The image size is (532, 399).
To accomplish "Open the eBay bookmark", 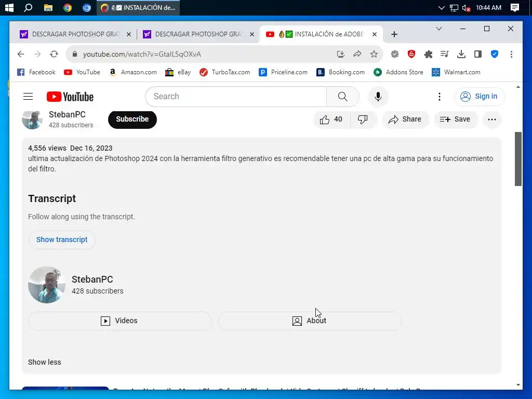I will tap(178, 72).
